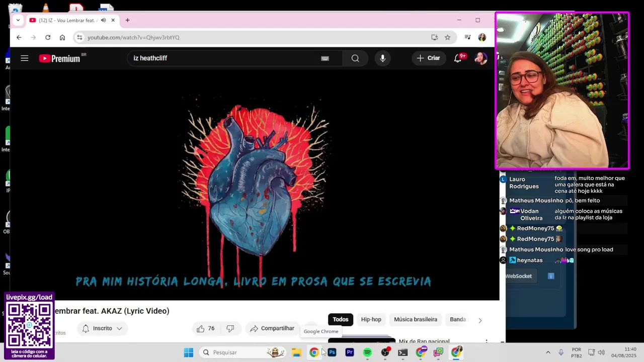
Task: Open YouTube notifications bell
Action: click(x=458, y=58)
